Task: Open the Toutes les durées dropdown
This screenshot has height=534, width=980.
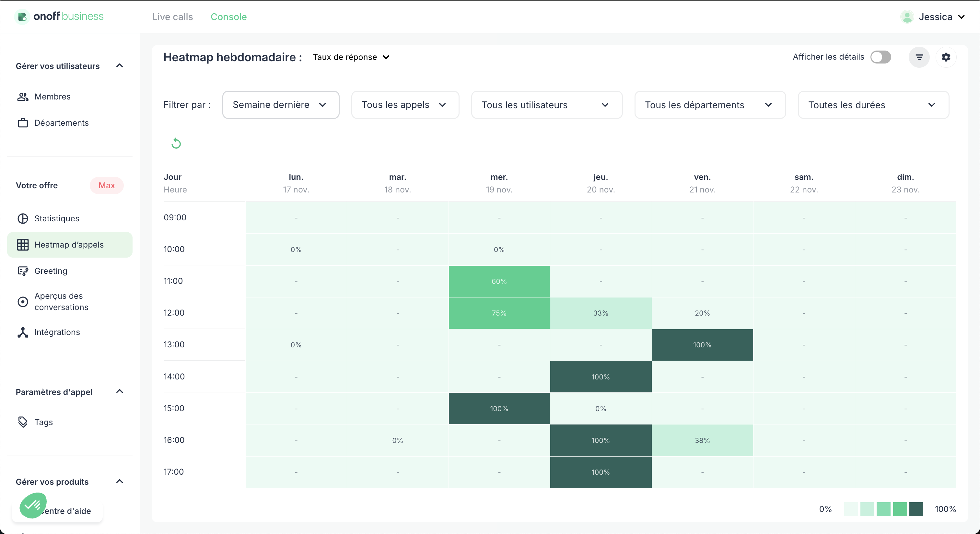Action: pos(873,105)
